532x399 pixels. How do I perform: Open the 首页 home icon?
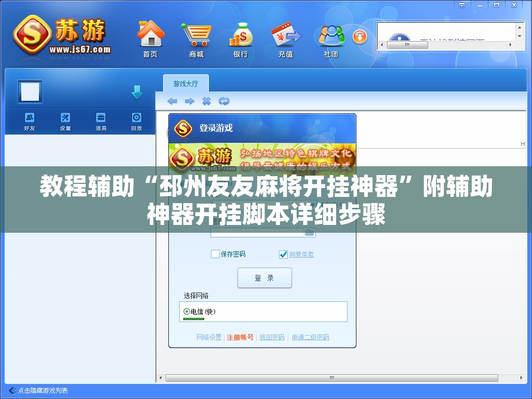(151, 39)
